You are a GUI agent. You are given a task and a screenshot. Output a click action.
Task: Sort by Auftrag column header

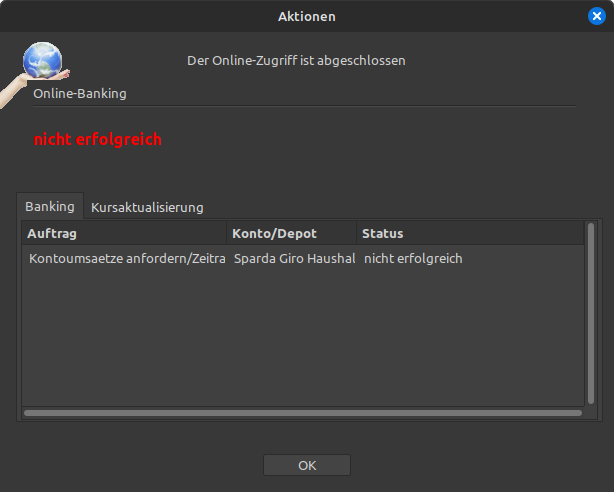point(124,233)
